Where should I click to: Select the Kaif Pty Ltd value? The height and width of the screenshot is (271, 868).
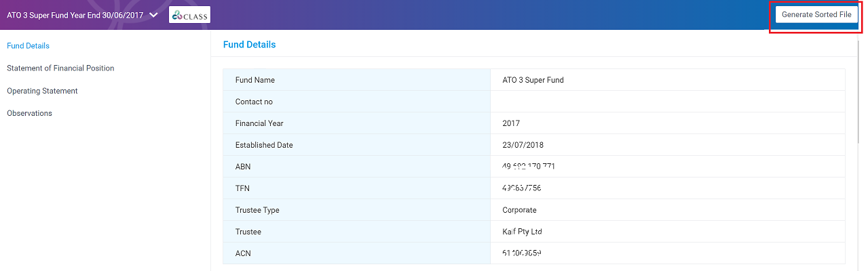click(522, 232)
